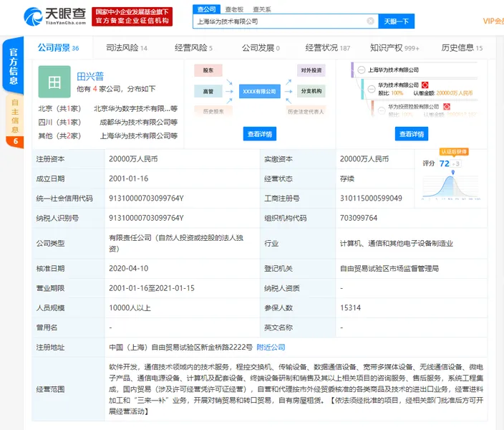The height and width of the screenshot is (430, 504).
Task: Select the 查公司 search tab
Action: (206, 9)
